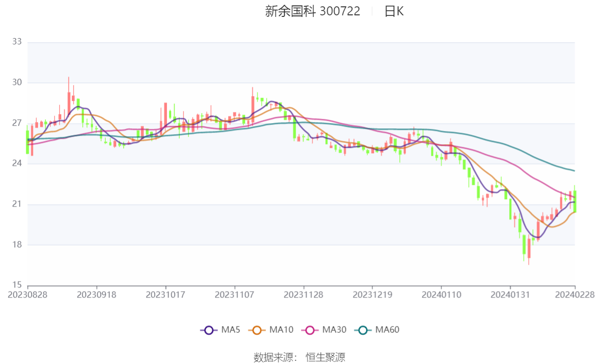Click x-axis date label 20231128

pos(303,295)
